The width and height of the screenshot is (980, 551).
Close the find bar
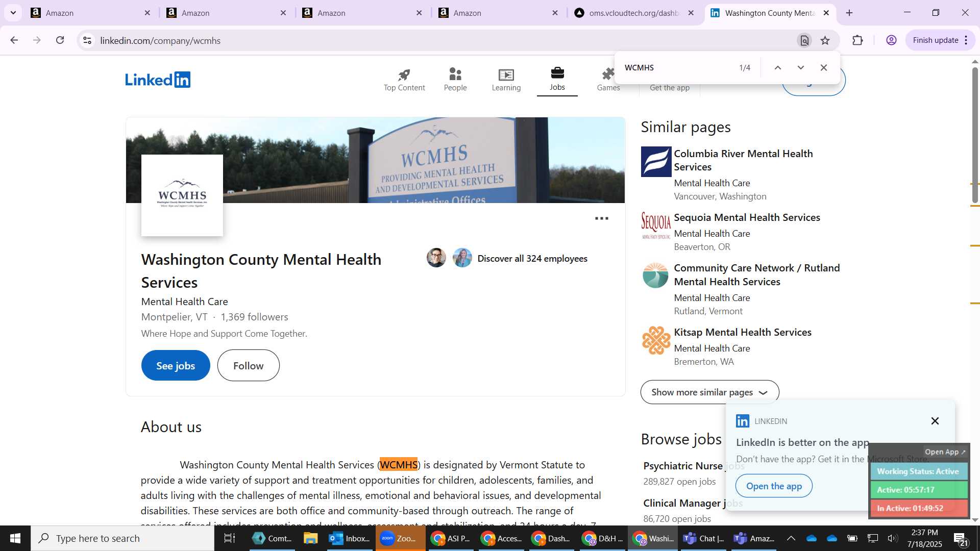(x=824, y=68)
